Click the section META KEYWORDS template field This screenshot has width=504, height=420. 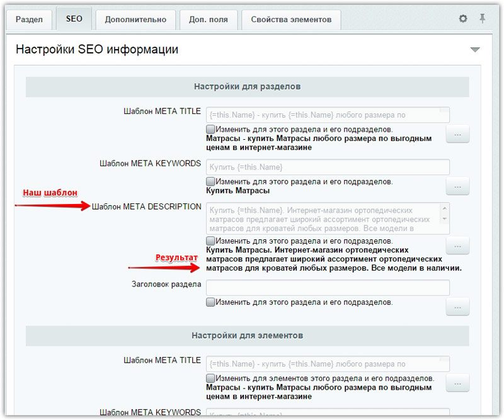[x=328, y=167]
